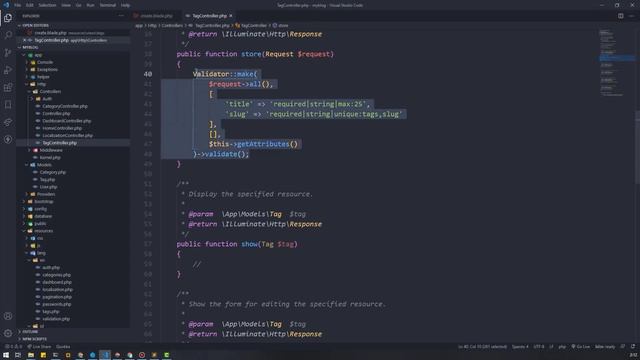Expand the Auth folder
This screenshot has height=360, width=640.
click(47, 99)
